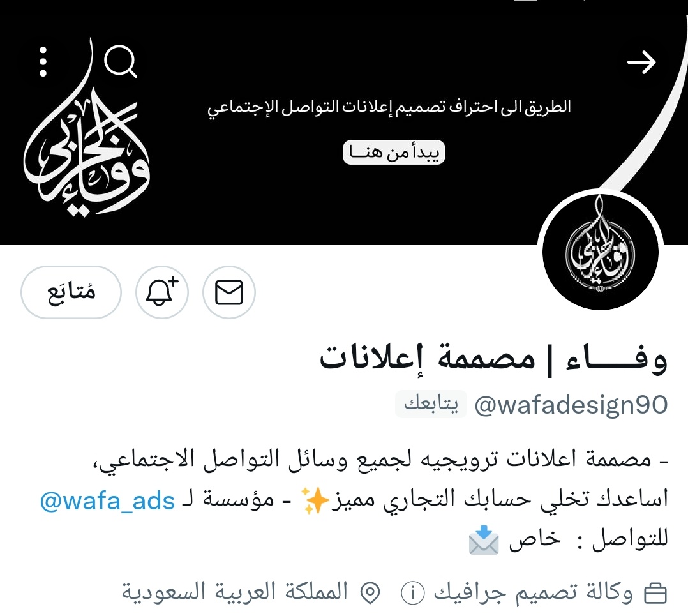Viewport: 688px width, 616px height.
Task: Open the three-dot more options menu
Action: click(x=43, y=62)
